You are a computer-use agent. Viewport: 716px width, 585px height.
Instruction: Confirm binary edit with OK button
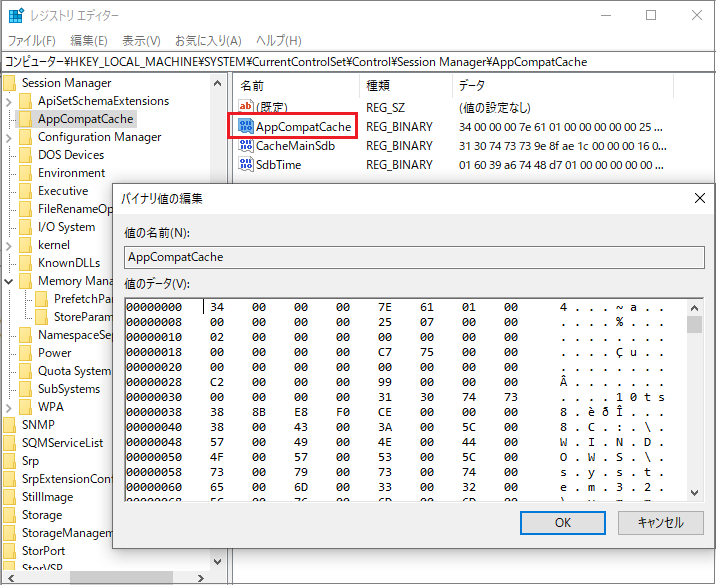[563, 522]
